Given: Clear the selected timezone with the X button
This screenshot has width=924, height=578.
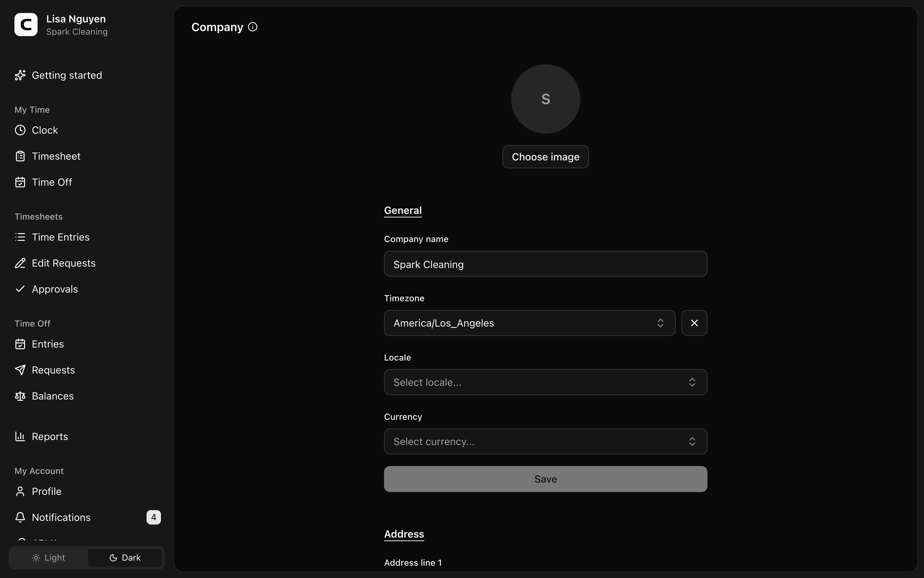Looking at the screenshot, I should click(x=694, y=323).
